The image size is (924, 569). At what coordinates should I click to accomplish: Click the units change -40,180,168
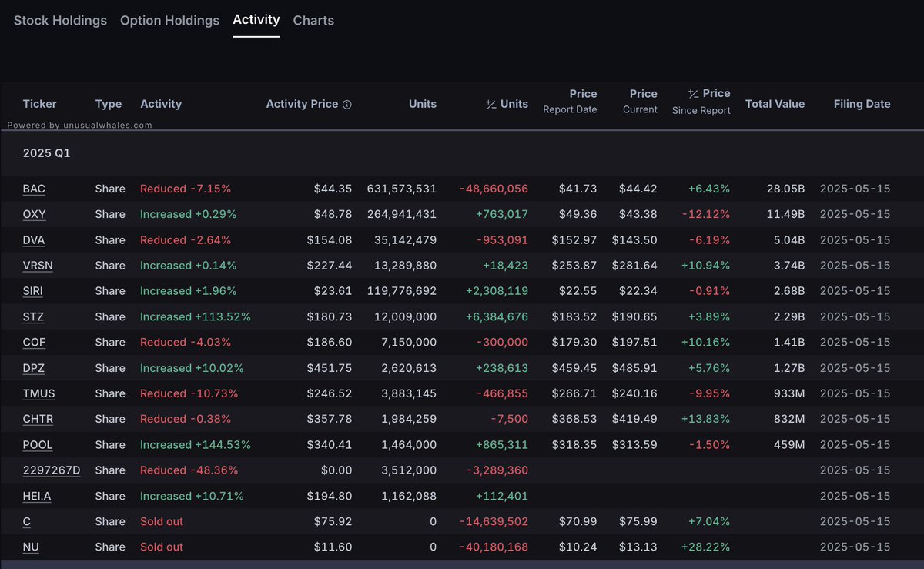click(x=494, y=547)
